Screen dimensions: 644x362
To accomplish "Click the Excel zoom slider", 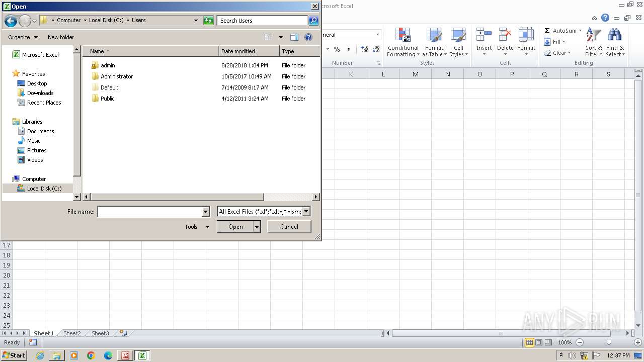I will [609, 342].
